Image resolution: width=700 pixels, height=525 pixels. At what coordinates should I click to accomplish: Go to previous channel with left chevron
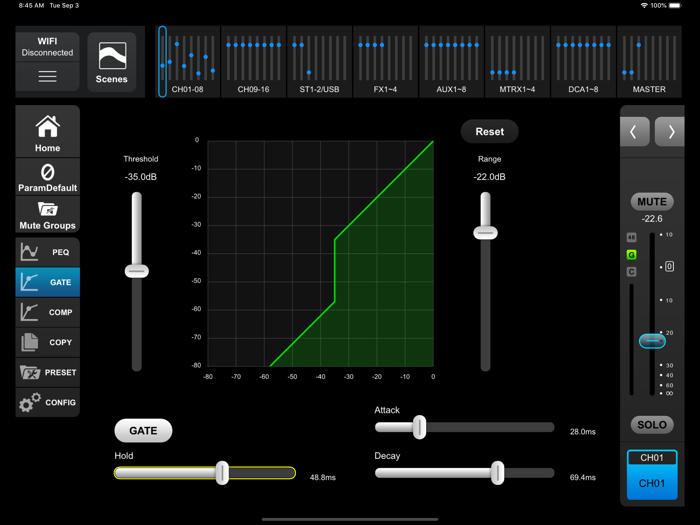pyautogui.click(x=634, y=132)
